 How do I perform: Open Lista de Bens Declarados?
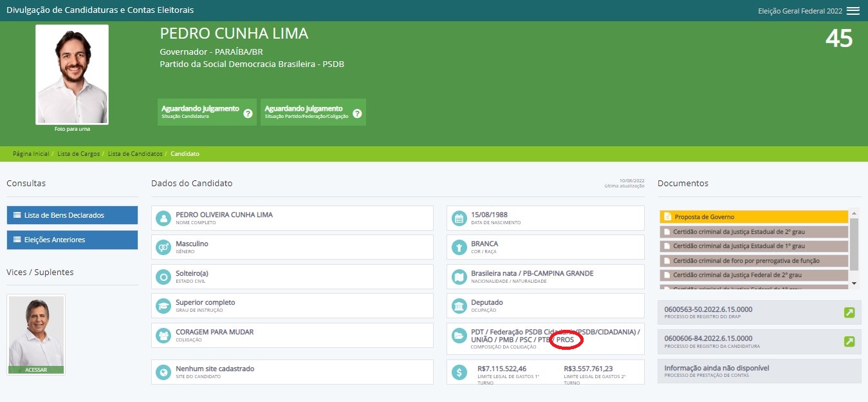72,215
